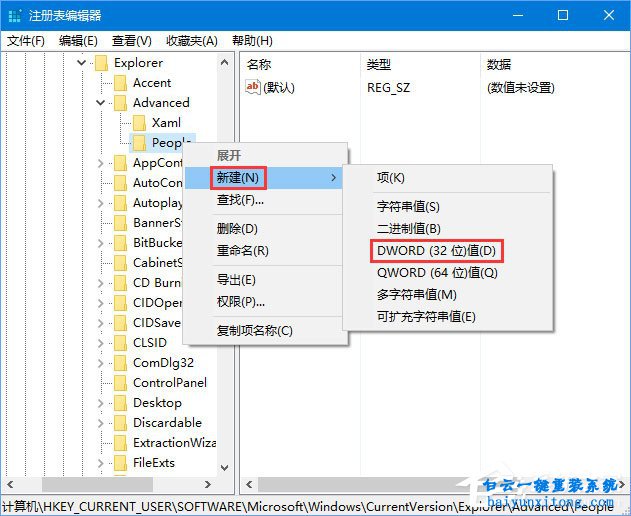
Task: Click the 名称 column header
Action: pos(259,64)
